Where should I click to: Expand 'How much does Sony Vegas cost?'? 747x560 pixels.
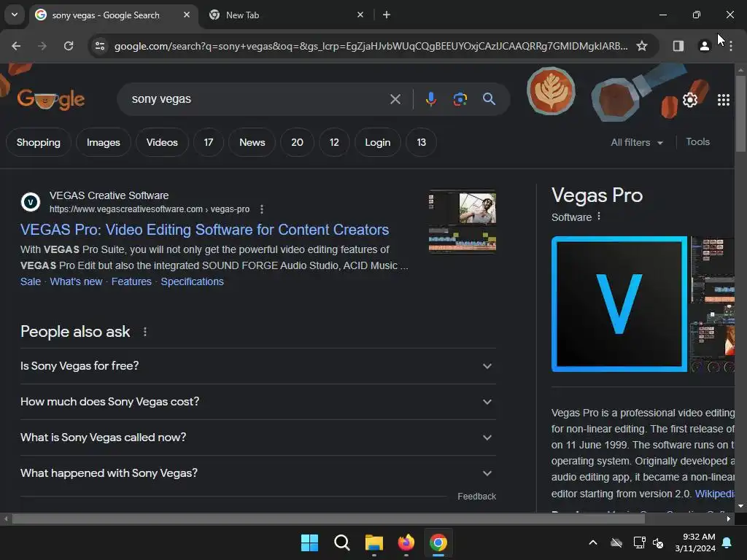click(258, 402)
